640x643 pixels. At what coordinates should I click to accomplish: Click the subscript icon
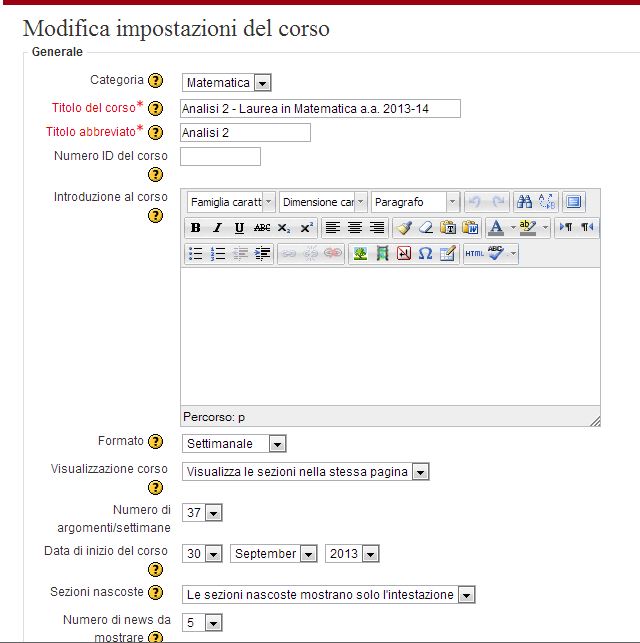point(284,228)
